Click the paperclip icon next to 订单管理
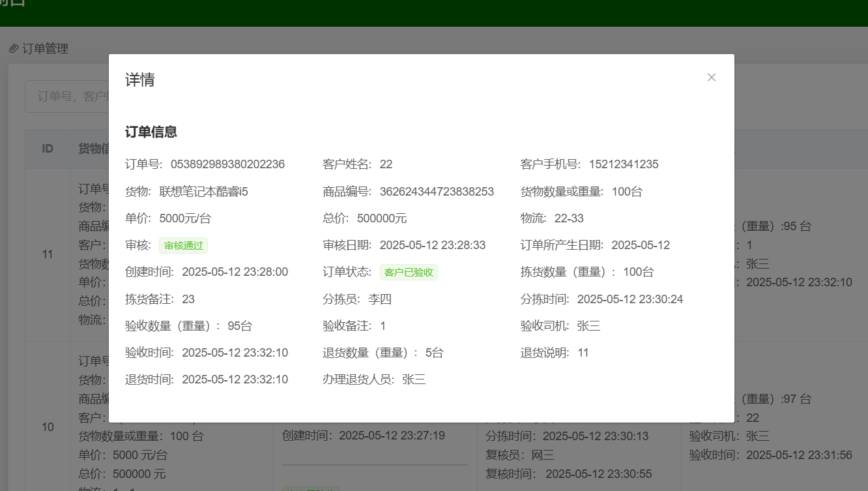 (x=14, y=49)
